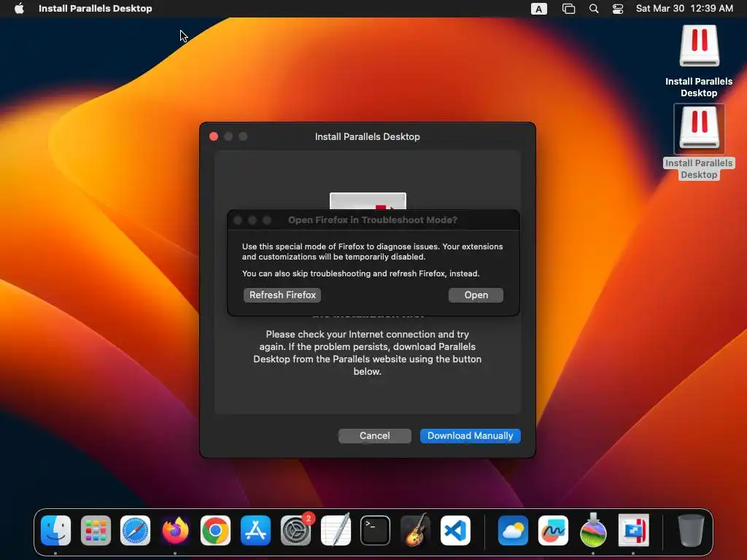
Task: Open Visual Studio Code from the Dock
Action: pos(455,530)
